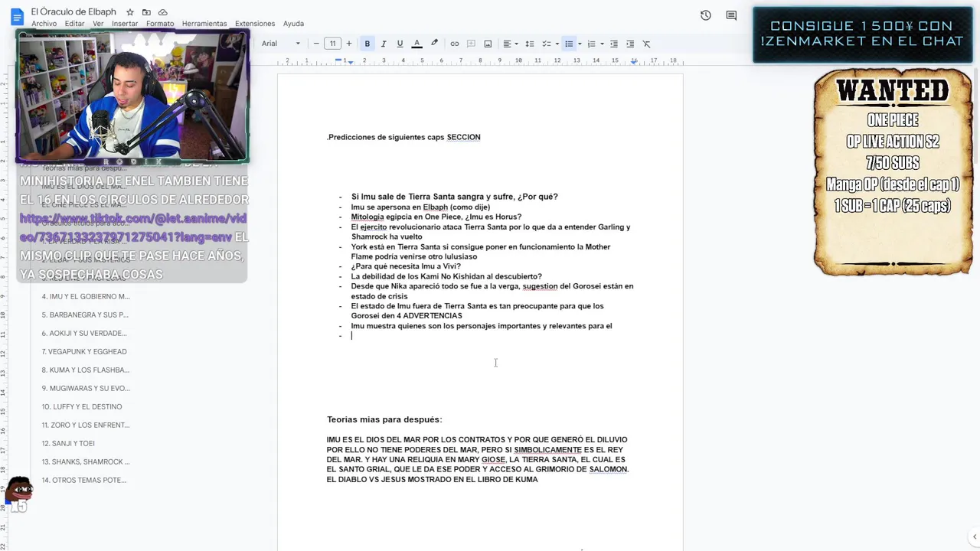The height and width of the screenshot is (551, 980).
Task: Jump to outline item VEGAPUNK Y EGGHEAD
Action: (84, 351)
